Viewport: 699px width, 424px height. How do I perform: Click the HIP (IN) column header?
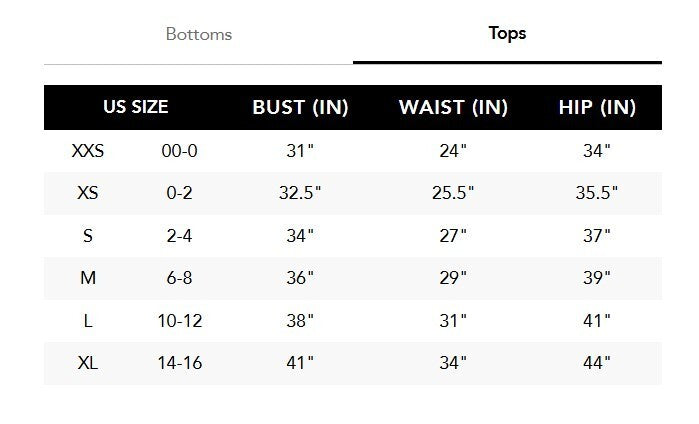pyautogui.click(x=597, y=107)
